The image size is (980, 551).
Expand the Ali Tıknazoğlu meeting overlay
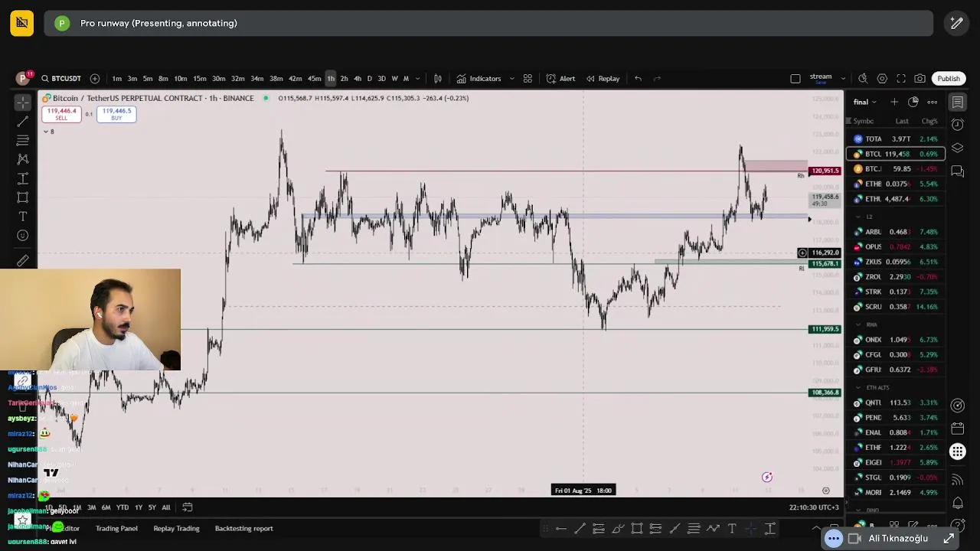pos(949,539)
